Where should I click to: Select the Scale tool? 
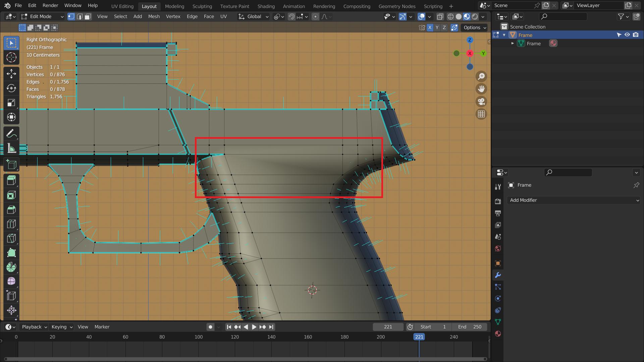11,103
